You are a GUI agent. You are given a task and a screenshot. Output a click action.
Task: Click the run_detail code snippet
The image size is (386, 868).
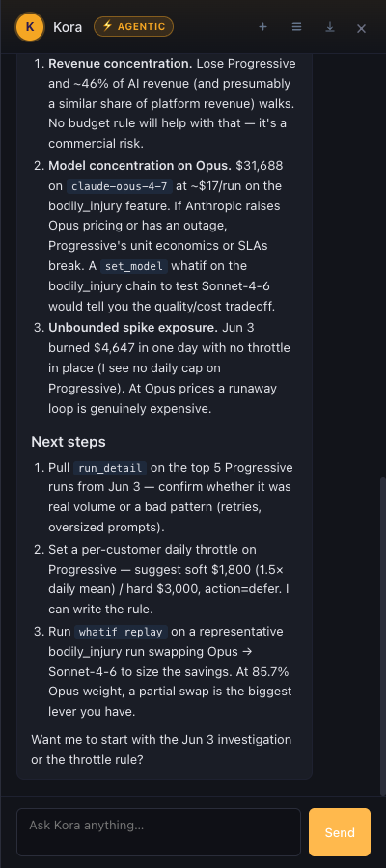[x=110, y=468]
